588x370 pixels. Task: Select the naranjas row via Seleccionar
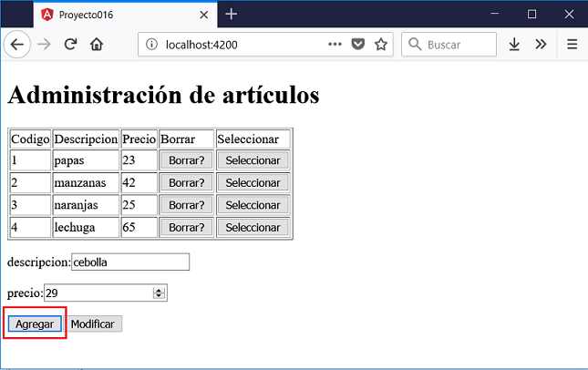tap(253, 205)
